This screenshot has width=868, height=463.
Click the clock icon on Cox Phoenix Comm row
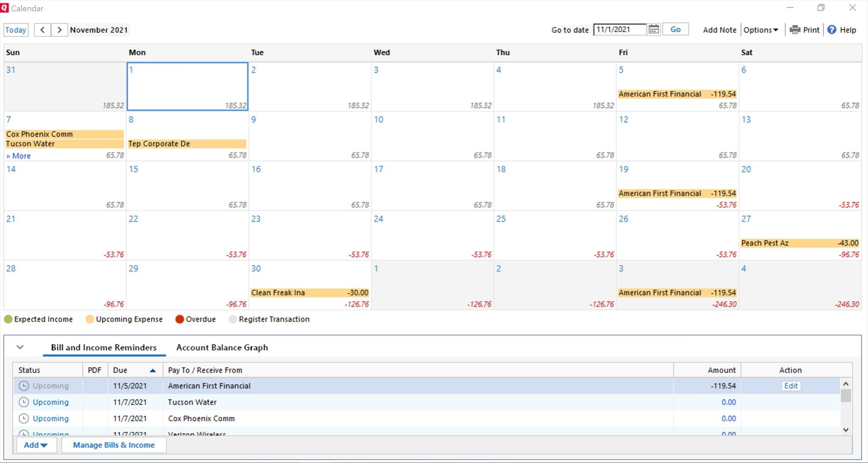(24, 419)
